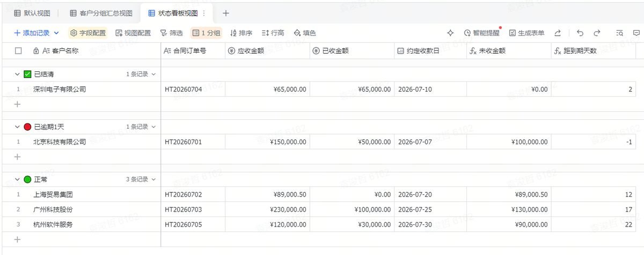644x255 pixels.
Task: Select the ¥89,000.50 unpaid amount cell
Action: [x=509, y=194]
